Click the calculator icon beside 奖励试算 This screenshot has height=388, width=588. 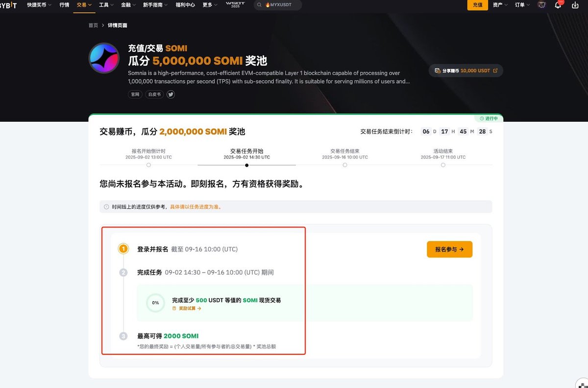coord(174,309)
